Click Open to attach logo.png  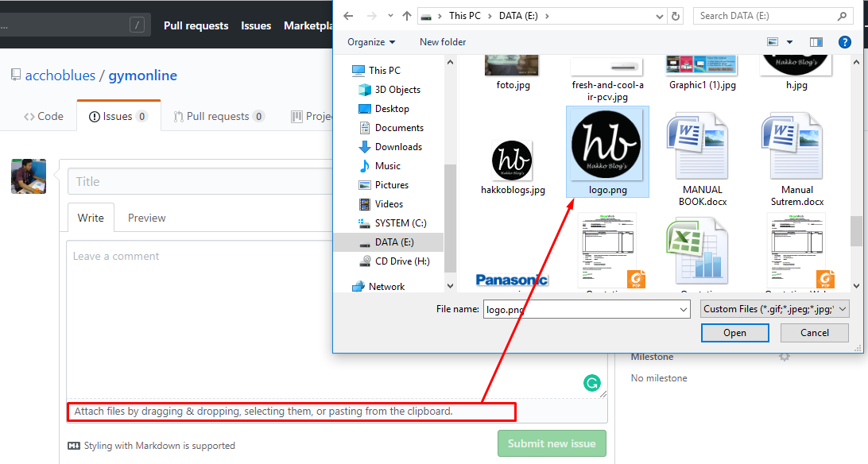(734, 333)
